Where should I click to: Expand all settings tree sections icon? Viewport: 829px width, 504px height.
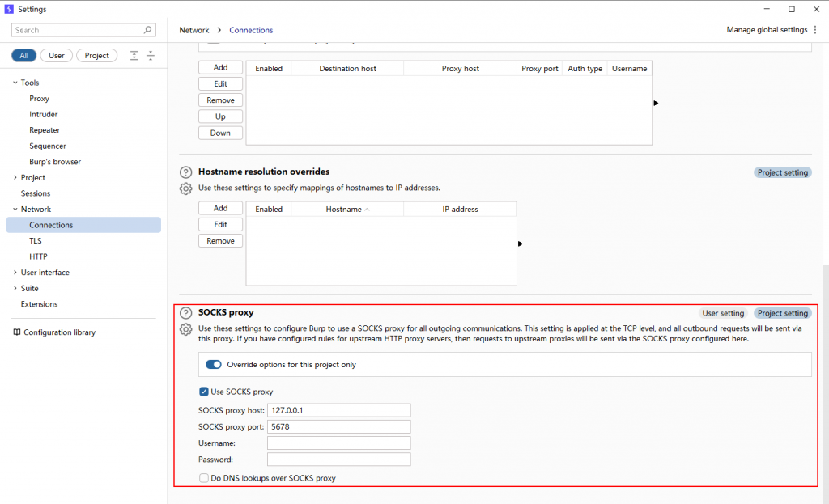tap(134, 56)
